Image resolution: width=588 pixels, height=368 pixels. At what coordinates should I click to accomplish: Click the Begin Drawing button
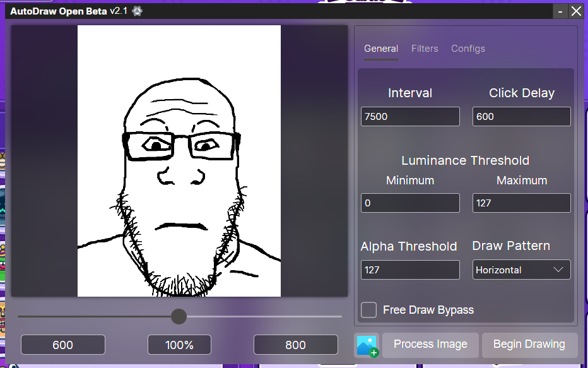[529, 345]
